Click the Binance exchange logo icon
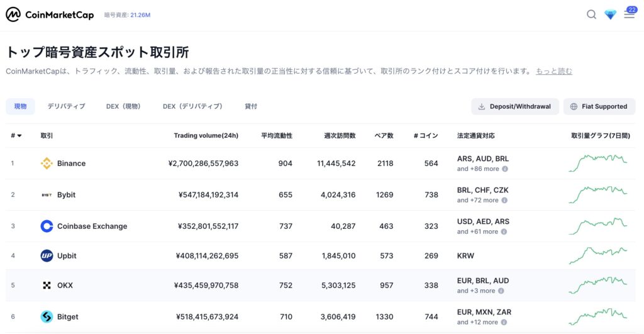 pos(47,164)
